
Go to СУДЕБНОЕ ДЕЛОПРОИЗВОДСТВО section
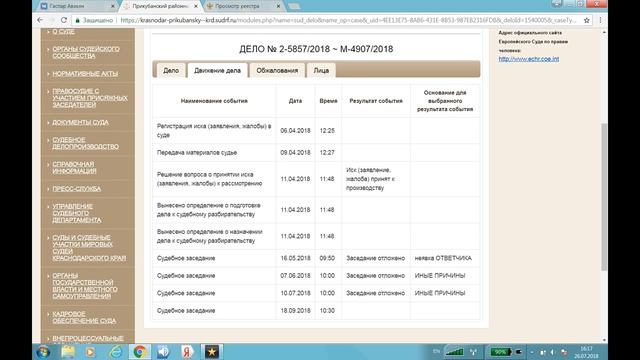(85, 143)
